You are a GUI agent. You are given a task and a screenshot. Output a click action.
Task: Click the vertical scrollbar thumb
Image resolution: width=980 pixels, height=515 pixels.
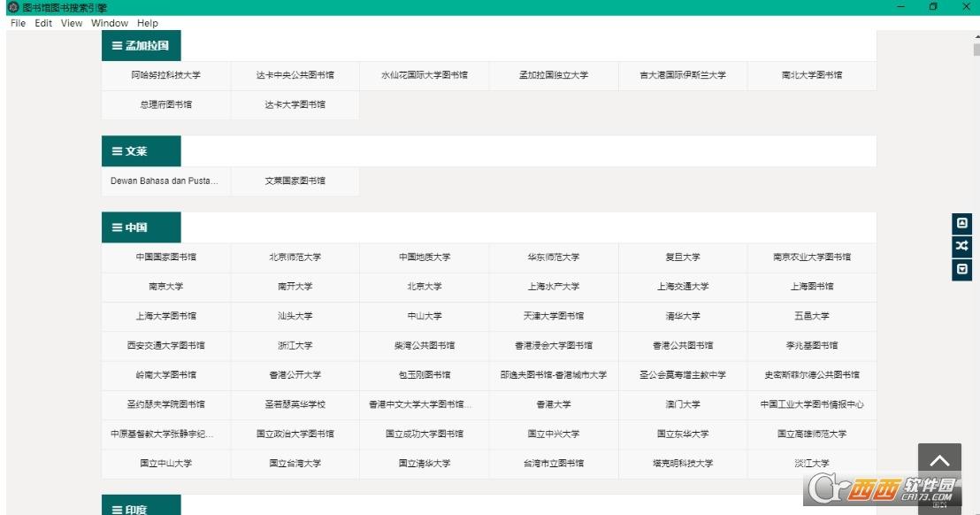click(x=976, y=50)
